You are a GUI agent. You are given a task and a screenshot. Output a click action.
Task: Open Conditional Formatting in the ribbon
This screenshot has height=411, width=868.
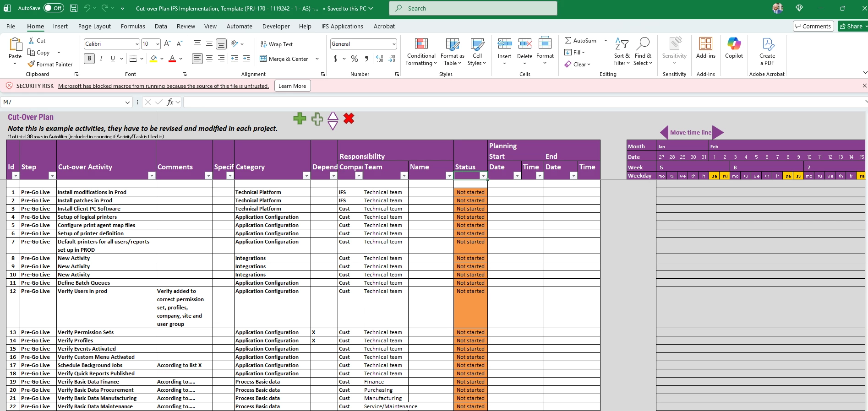421,52
